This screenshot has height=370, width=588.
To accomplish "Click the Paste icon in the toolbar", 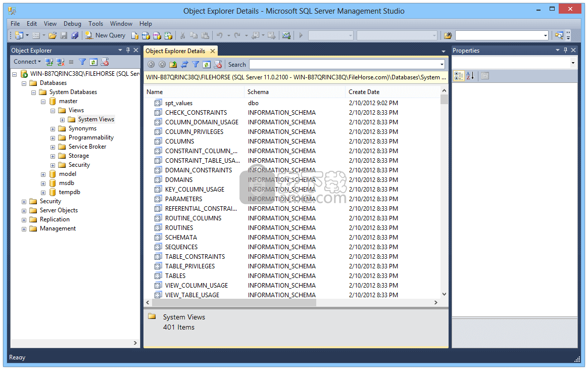I will pyautogui.click(x=205, y=35).
